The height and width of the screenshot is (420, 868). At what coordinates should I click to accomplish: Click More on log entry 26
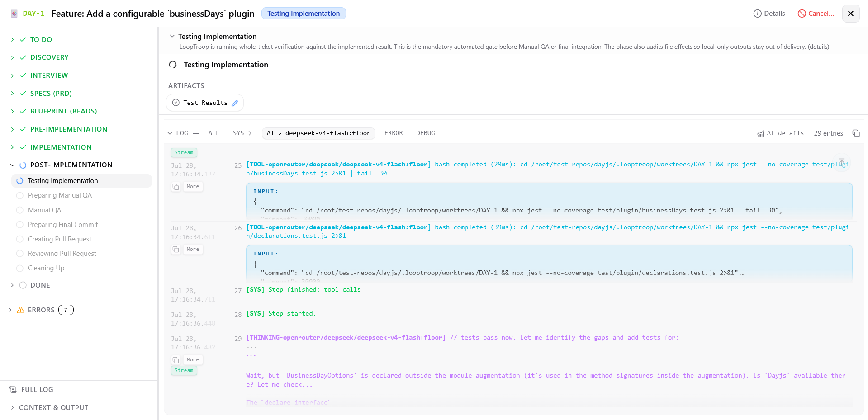pyautogui.click(x=193, y=250)
